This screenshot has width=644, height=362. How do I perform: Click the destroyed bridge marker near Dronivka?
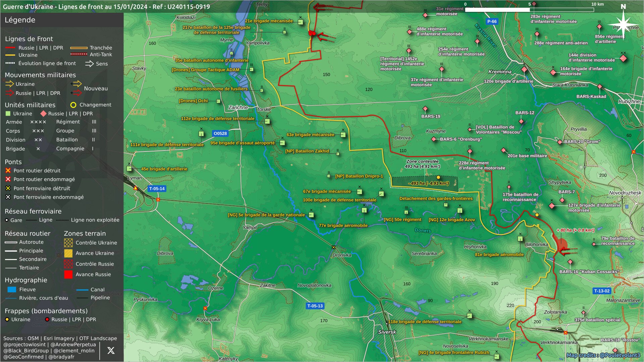pyautogui.click(x=333, y=247)
